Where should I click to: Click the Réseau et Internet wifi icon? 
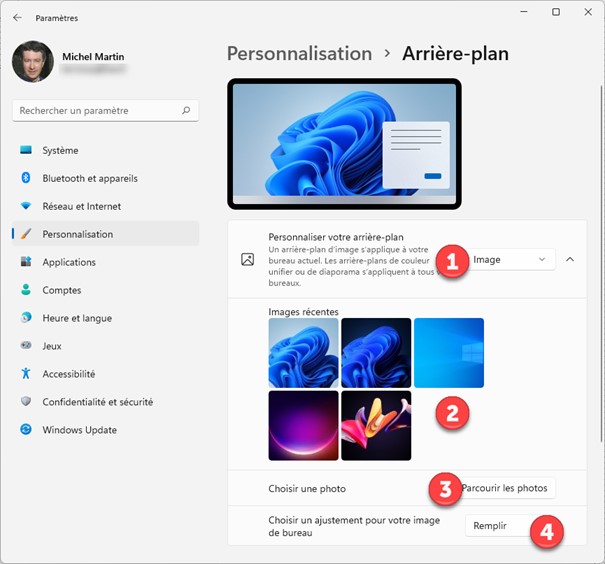[26, 206]
